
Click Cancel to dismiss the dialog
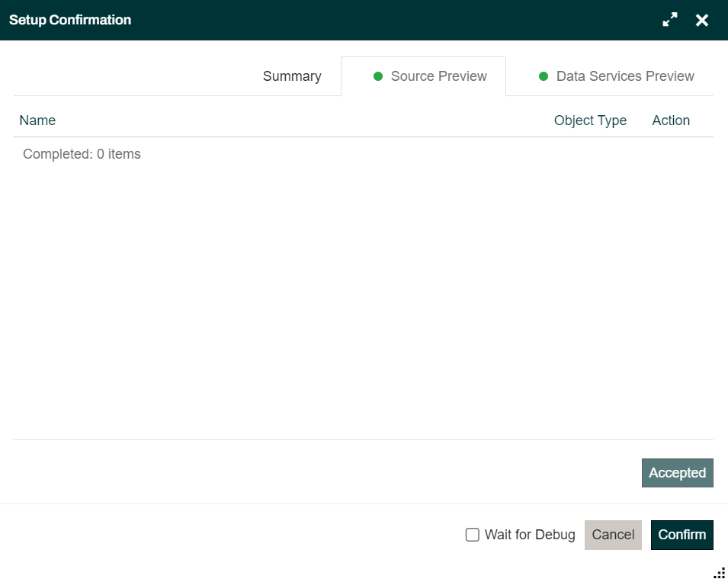coord(613,535)
